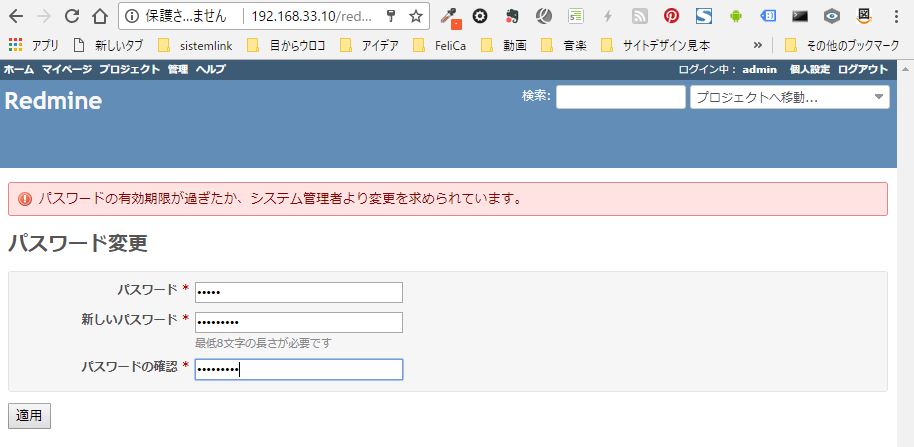This screenshot has width=914, height=447.
Task: Open site info for insecure connection
Action: click(x=132, y=16)
